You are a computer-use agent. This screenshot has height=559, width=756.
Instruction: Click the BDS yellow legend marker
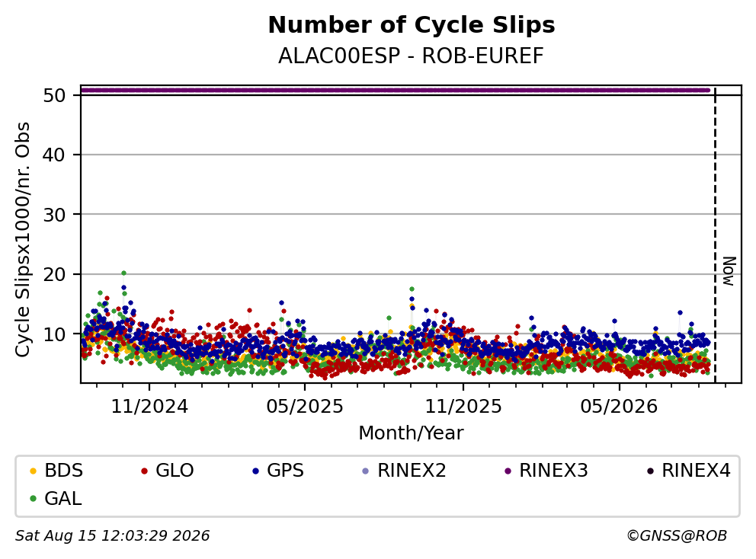click(x=33, y=471)
